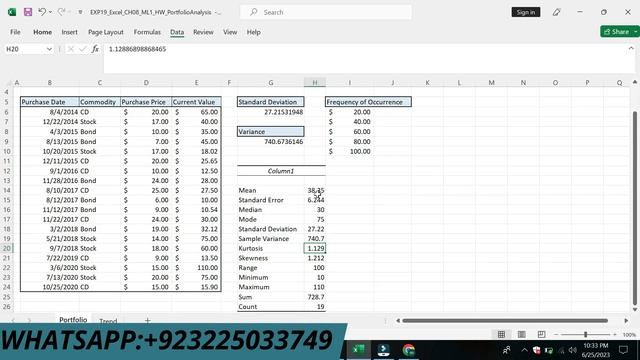
Task: Switch to the Home tab
Action: tap(42, 32)
